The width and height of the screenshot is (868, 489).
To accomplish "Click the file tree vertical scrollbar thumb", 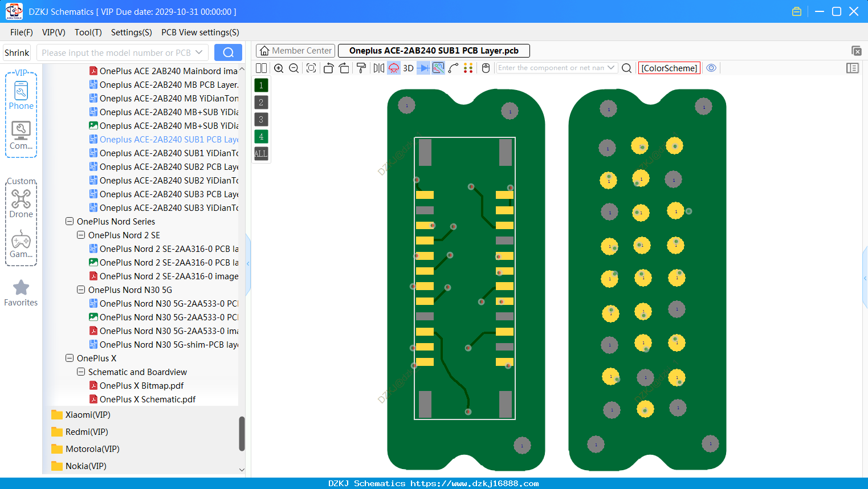I will [242, 434].
